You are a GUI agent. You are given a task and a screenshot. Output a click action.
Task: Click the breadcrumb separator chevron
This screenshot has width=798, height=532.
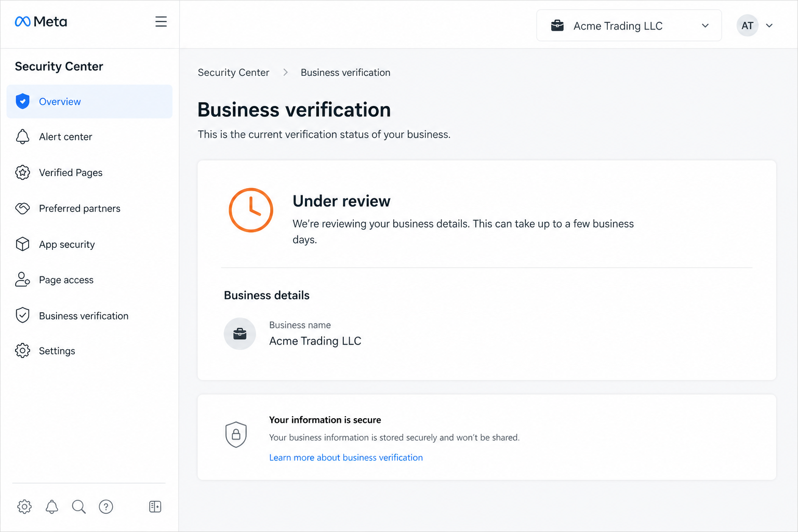[x=285, y=72]
